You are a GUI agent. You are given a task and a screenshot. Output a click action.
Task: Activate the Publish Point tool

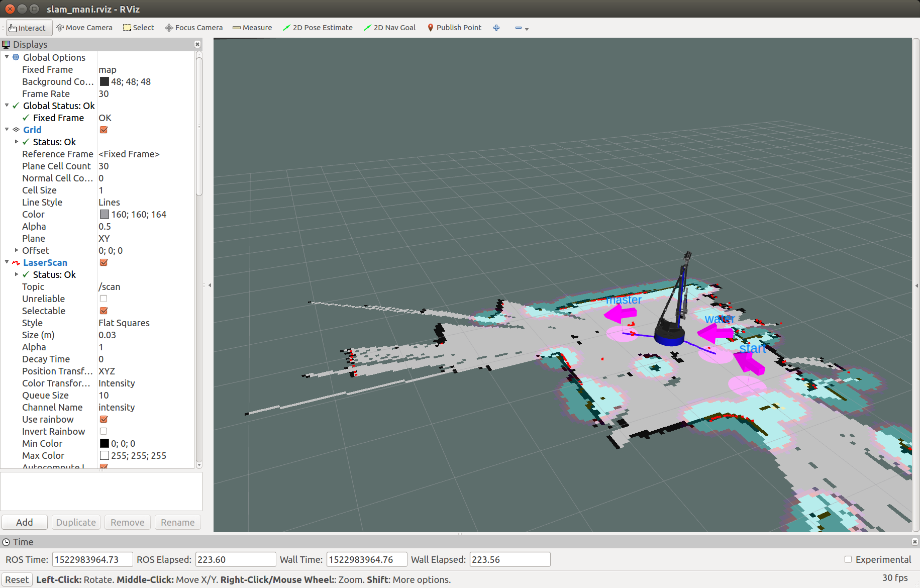[454, 28]
